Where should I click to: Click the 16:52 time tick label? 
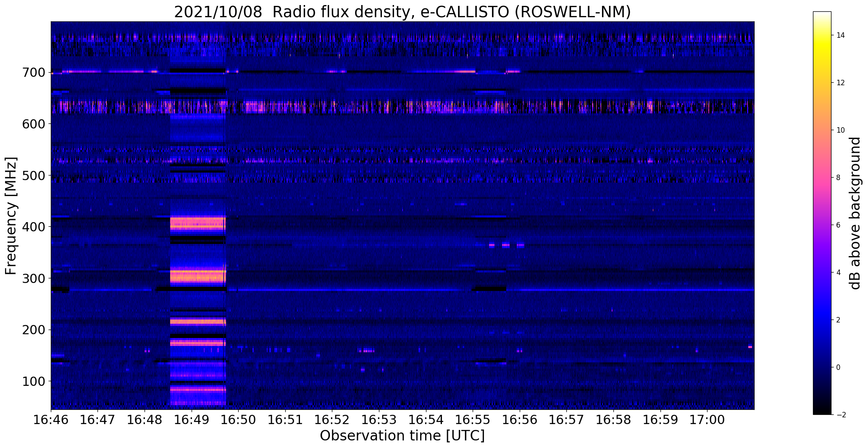pyautogui.click(x=332, y=420)
